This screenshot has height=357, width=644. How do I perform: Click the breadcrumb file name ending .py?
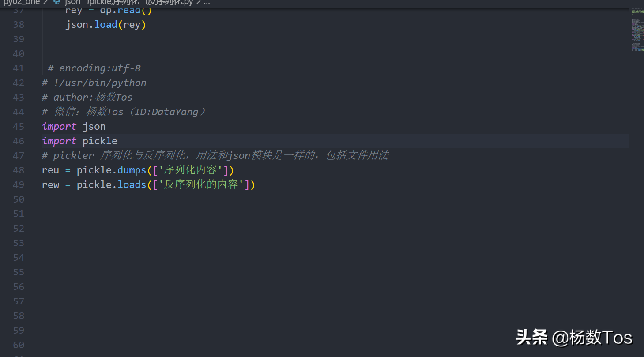pyautogui.click(x=128, y=2)
